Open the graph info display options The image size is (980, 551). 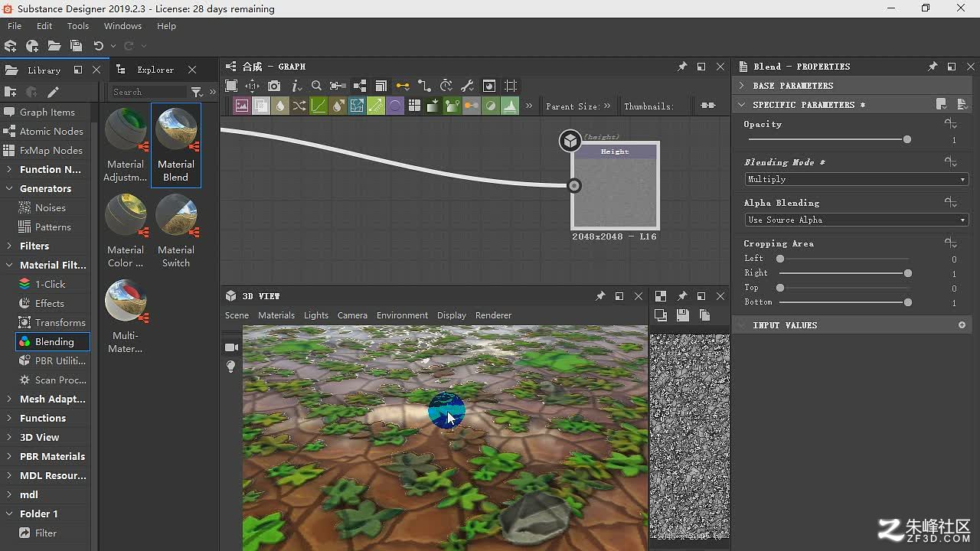click(296, 86)
